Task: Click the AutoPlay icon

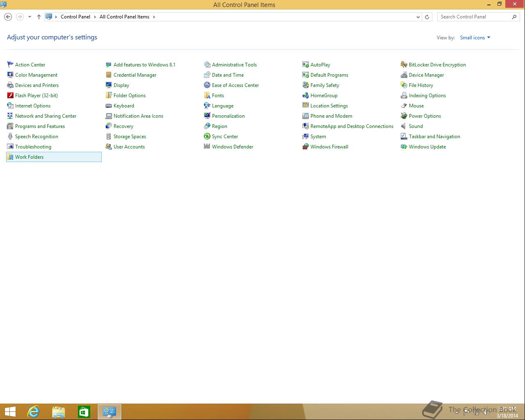Action: (306, 64)
